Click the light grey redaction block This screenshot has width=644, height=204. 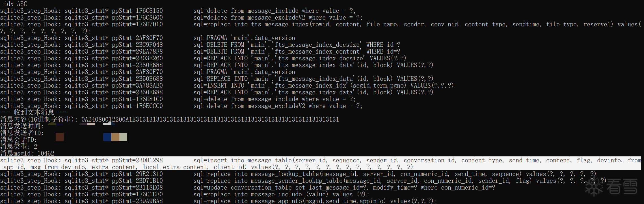[x=123, y=137]
